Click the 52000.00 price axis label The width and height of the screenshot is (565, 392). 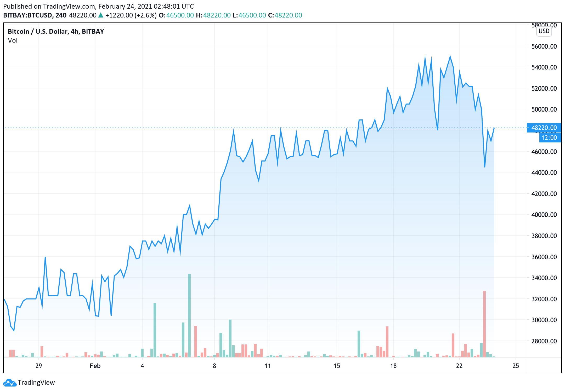coord(544,88)
